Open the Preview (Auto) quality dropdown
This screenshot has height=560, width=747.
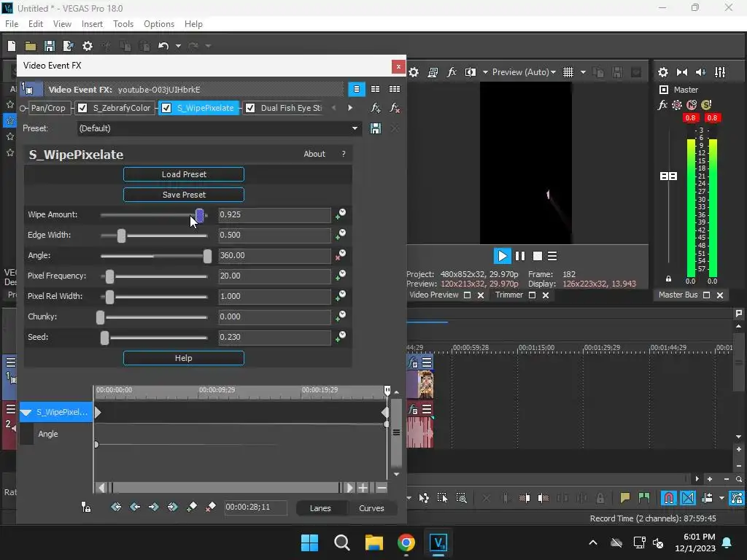click(x=524, y=72)
